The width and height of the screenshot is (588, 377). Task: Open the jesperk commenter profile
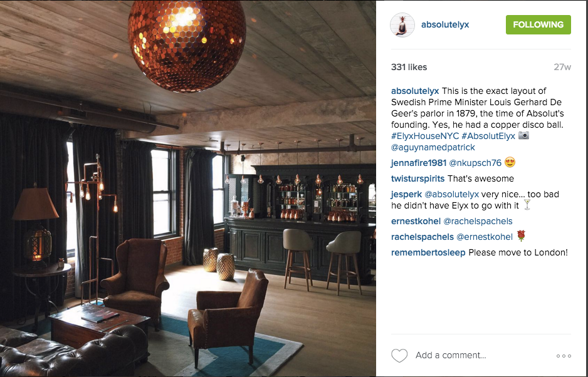coord(406,195)
